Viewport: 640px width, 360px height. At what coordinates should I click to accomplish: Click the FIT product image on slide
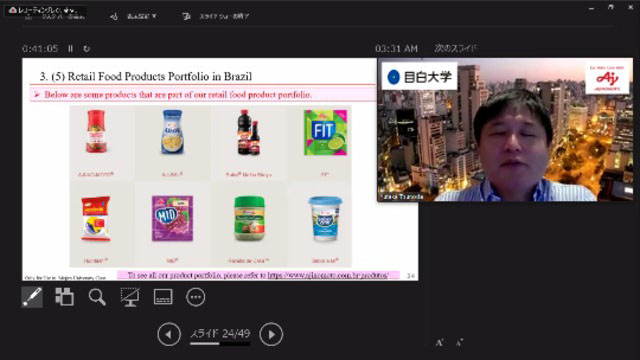(325, 133)
